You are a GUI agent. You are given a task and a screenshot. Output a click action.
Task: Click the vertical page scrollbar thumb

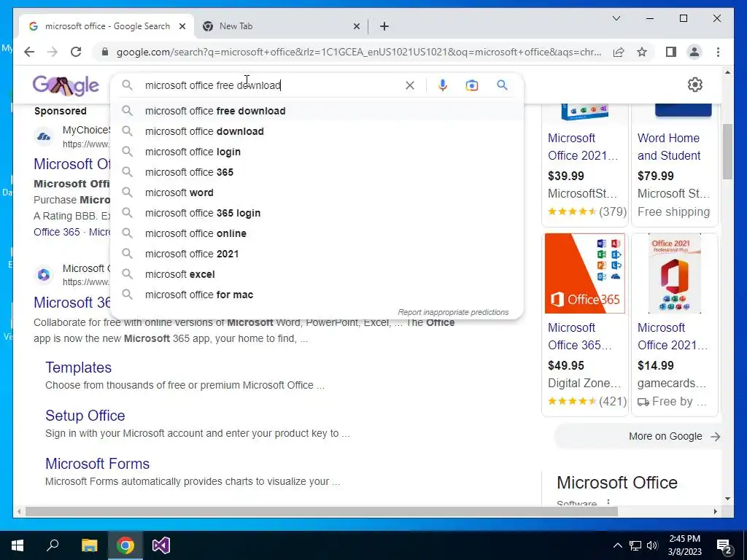727,151
